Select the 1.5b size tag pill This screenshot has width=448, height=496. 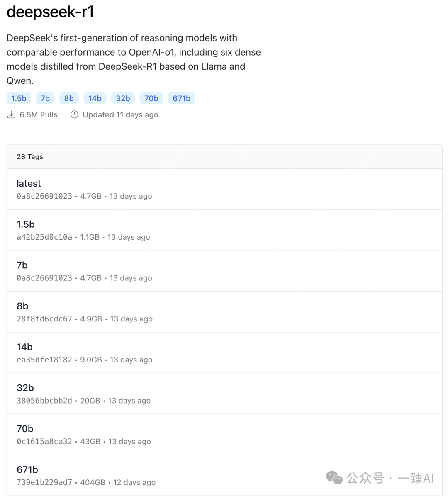pos(19,98)
